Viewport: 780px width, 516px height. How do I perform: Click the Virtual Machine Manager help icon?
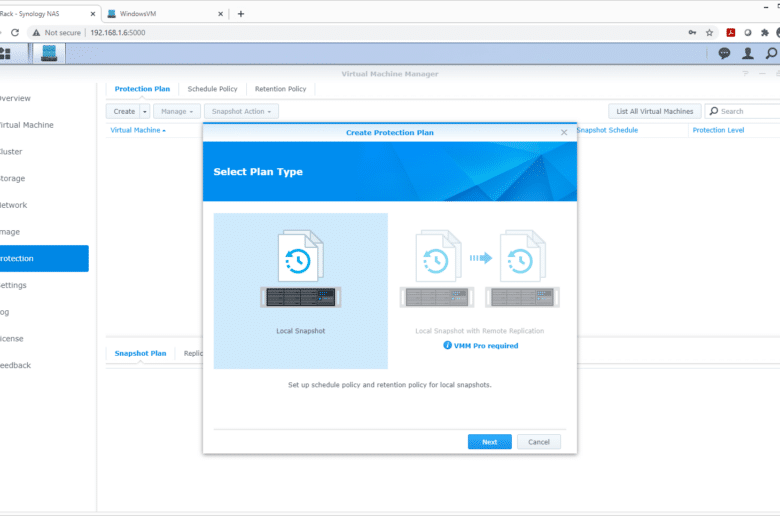click(745, 74)
